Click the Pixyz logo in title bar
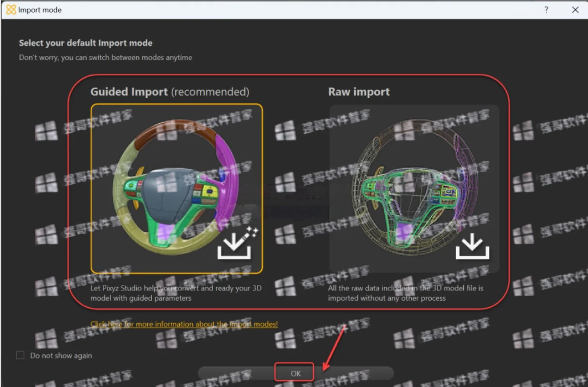The width and height of the screenshot is (588, 387). point(11,9)
